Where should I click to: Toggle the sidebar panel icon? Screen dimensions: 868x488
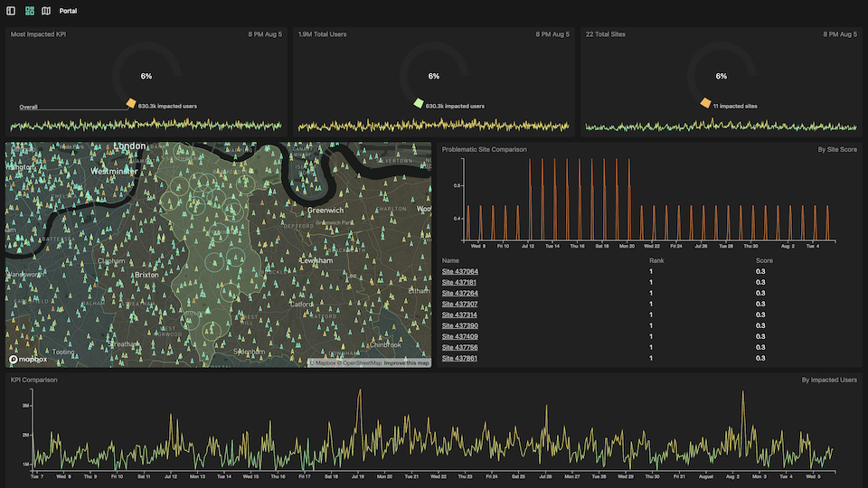11,11
